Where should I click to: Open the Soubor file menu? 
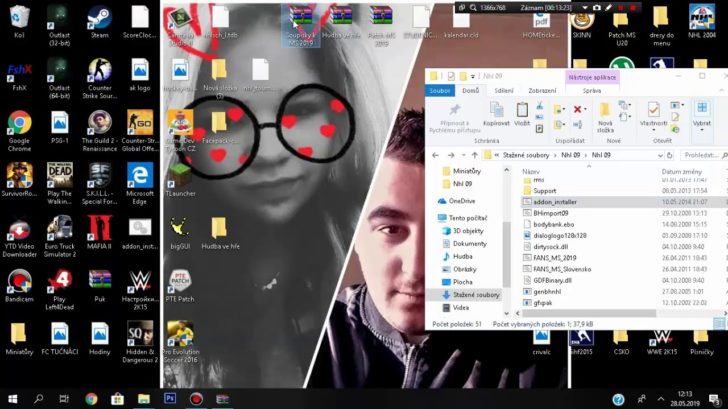[440, 90]
